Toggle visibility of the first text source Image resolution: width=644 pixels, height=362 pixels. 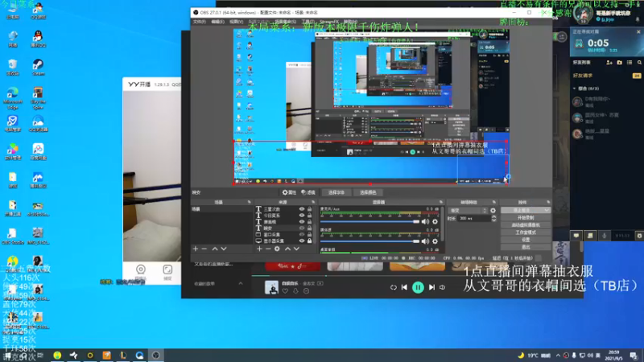click(x=302, y=209)
